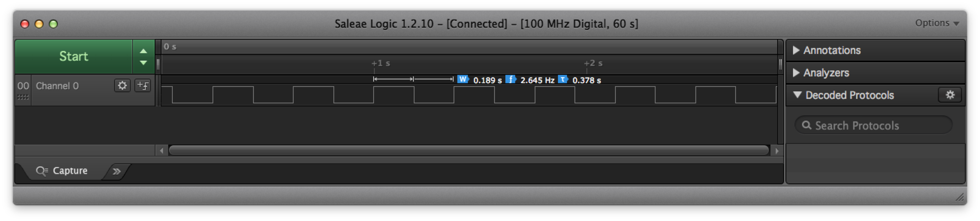Click the scroll right arrow
The width and height of the screenshot is (980, 221).
coord(777,151)
